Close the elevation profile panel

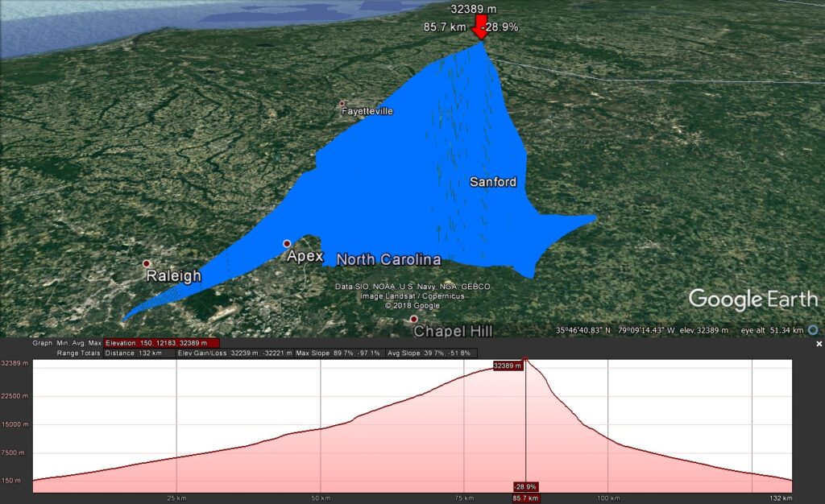click(819, 344)
